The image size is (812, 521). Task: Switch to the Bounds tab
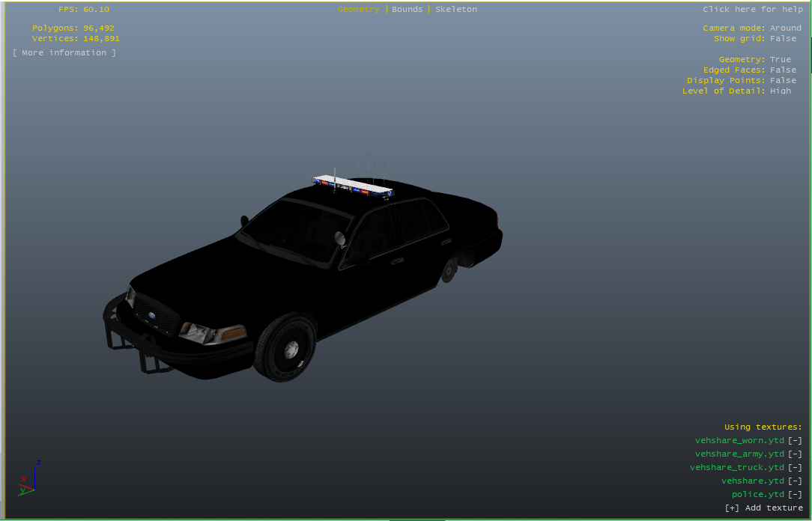tap(407, 10)
